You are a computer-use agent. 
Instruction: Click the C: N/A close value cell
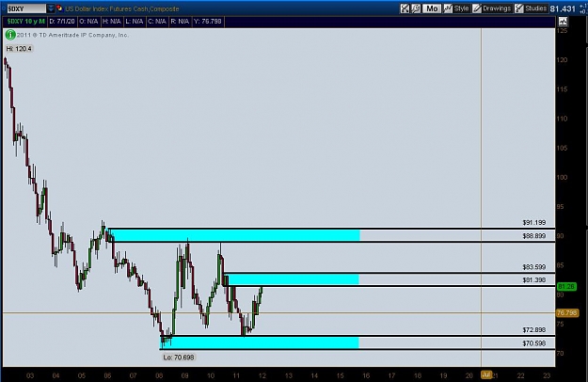coord(157,22)
